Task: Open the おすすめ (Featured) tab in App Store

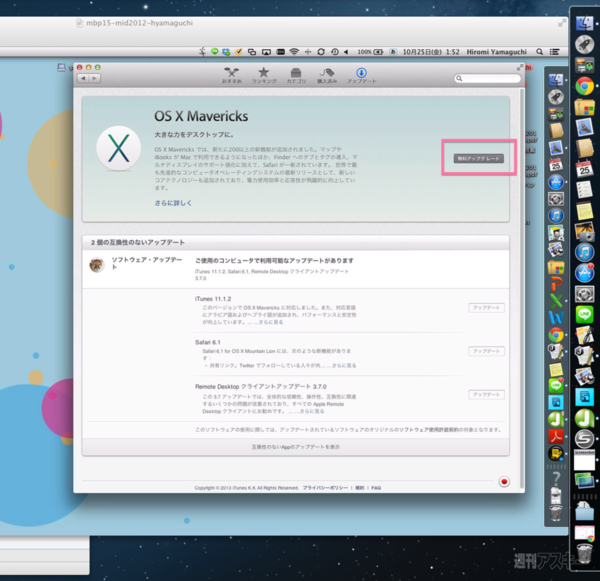Action: click(232, 75)
